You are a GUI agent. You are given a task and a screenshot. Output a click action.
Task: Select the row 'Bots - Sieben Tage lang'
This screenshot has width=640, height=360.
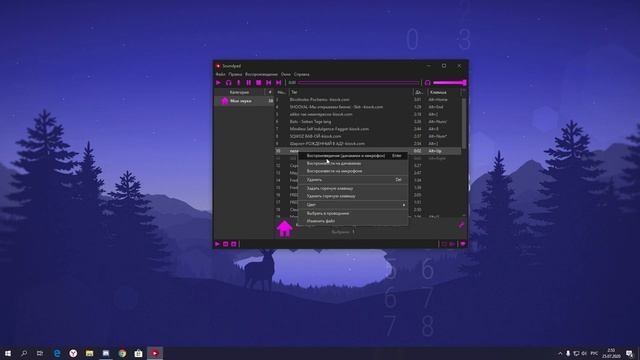click(368, 122)
